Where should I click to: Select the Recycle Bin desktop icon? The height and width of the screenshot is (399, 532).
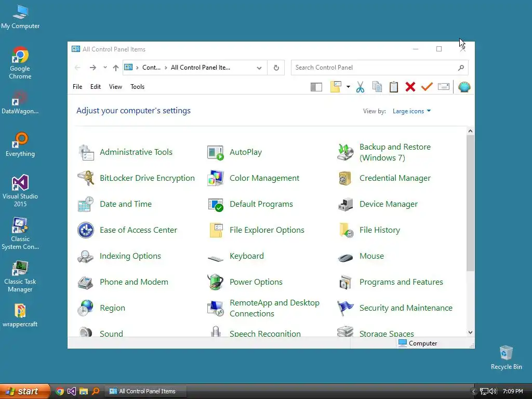click(x=506, y=357)
